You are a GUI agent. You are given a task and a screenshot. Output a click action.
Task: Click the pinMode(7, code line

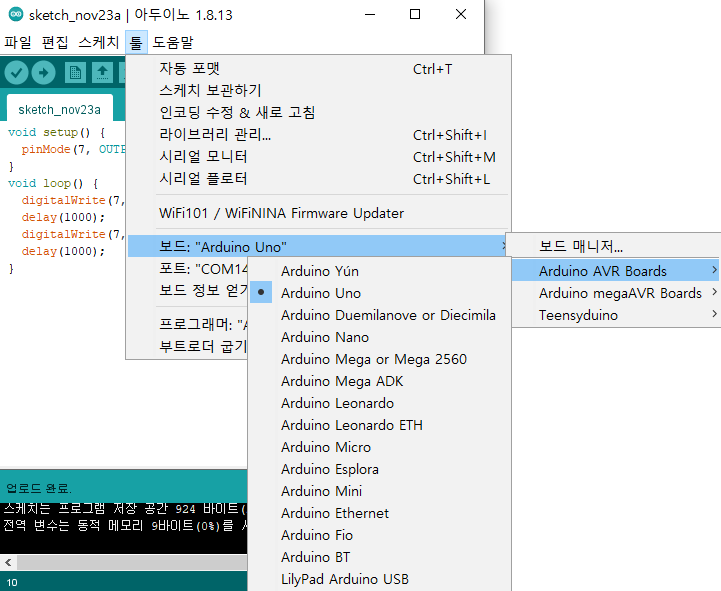73,149
